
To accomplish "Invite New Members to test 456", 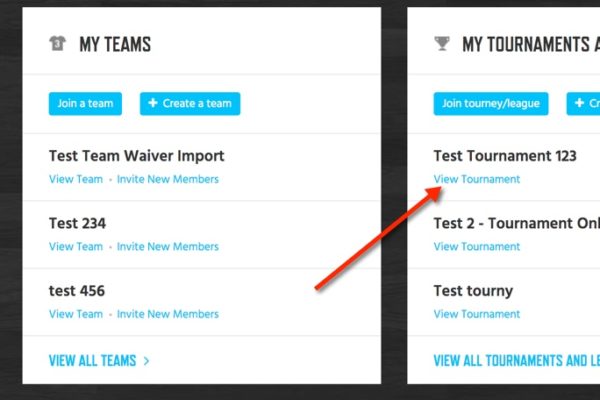I will 168,314.
